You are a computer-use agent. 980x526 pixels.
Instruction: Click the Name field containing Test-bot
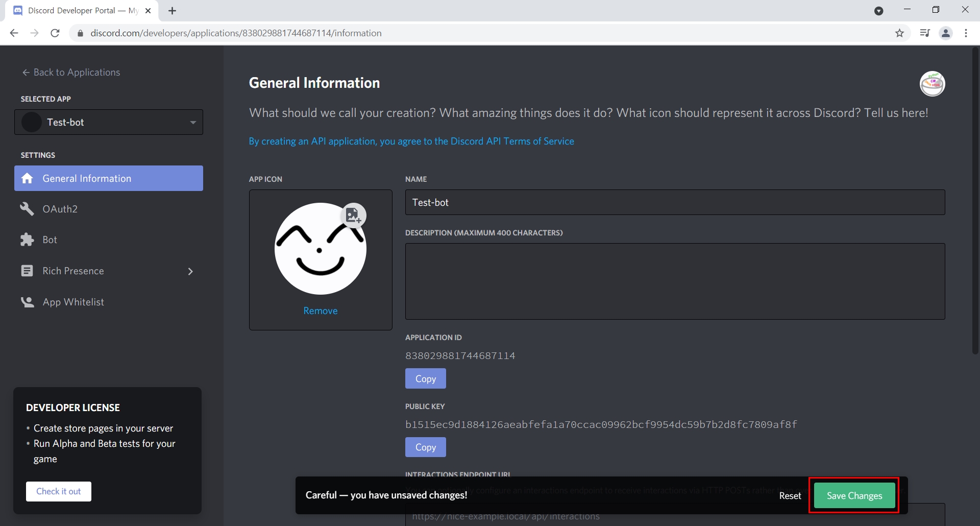point(675,202)
